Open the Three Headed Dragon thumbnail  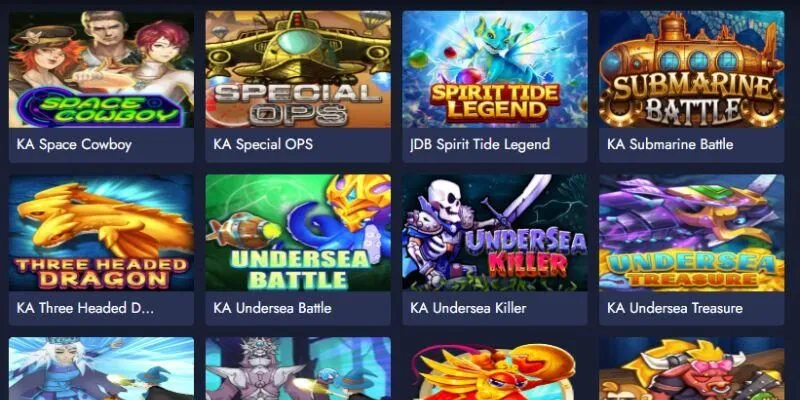(x=102, y=233)
